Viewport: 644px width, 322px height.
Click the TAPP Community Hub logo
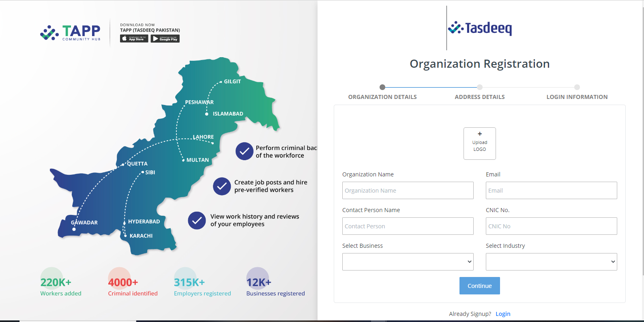click(70, 33)
